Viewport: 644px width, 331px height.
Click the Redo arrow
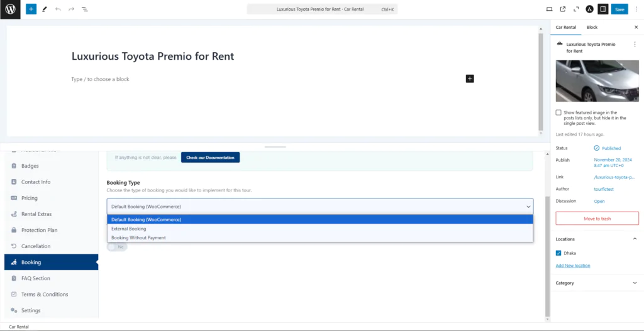(x=71, y=9)
